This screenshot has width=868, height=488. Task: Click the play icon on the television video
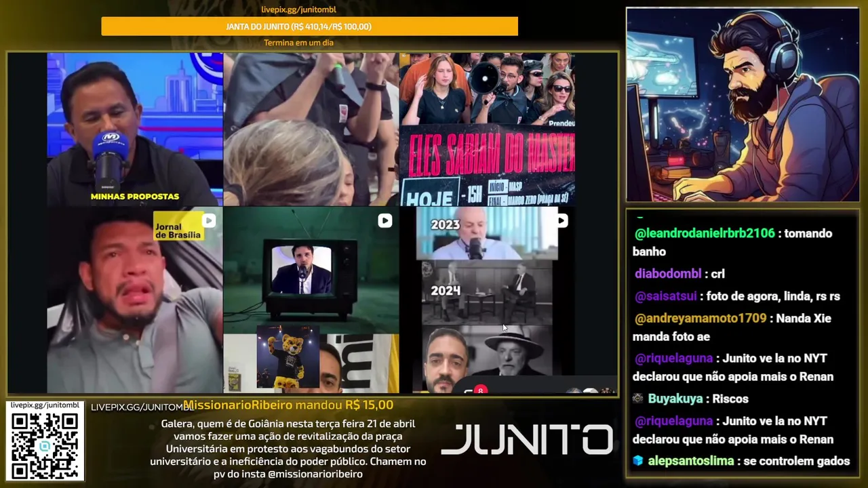(384, 220)
